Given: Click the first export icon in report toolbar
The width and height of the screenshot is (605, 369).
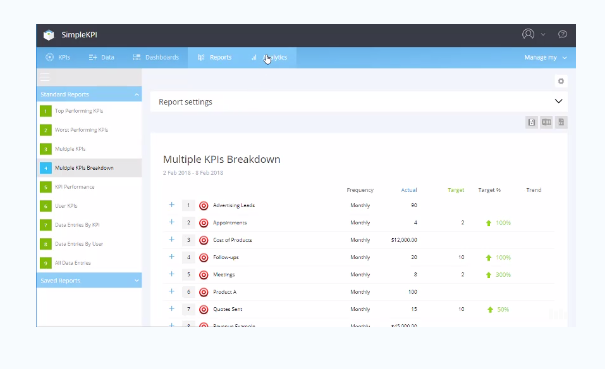Looking at the screenshot, I should pos(532,122).
